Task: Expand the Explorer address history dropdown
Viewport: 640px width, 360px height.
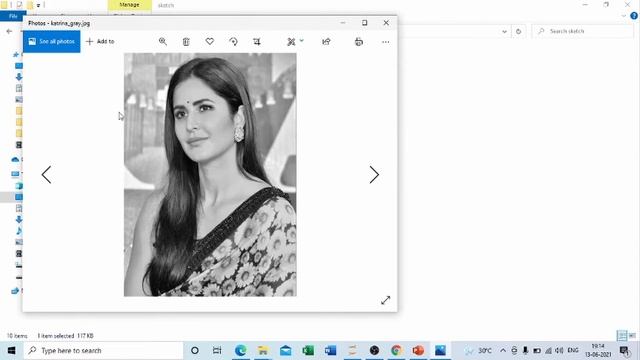Action: [504, 31]
